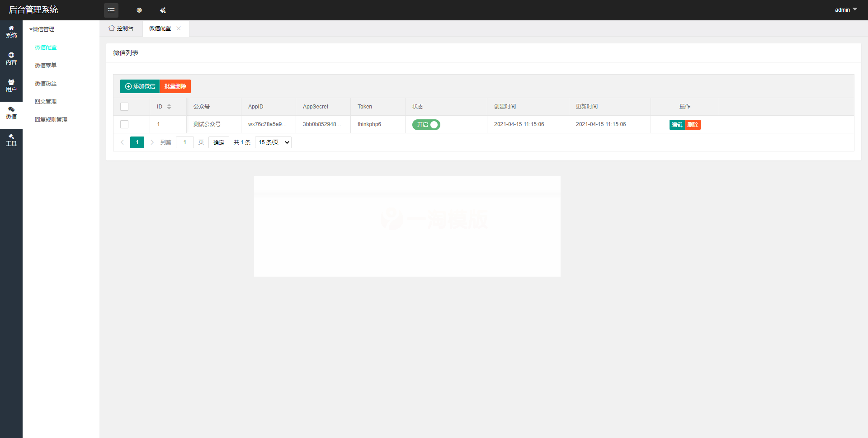Open the language globe icon
The height and width of the screenshot is (438, 868).
tap(139, 10)
